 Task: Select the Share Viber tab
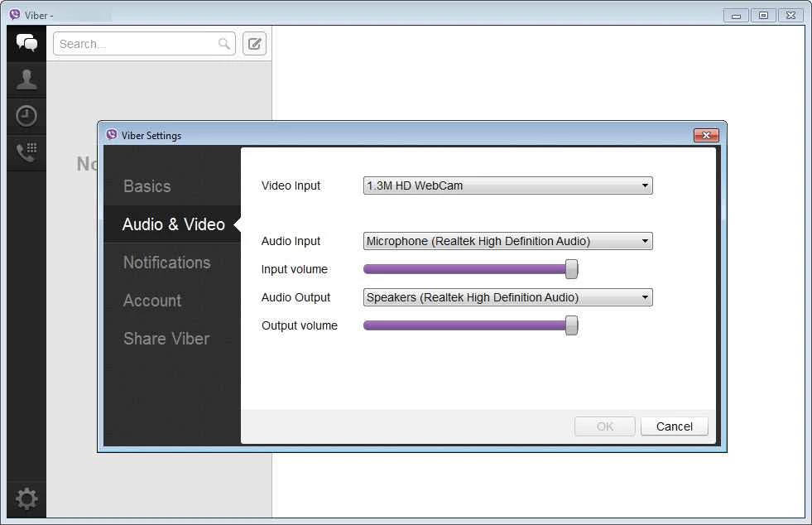click(166, 339)
